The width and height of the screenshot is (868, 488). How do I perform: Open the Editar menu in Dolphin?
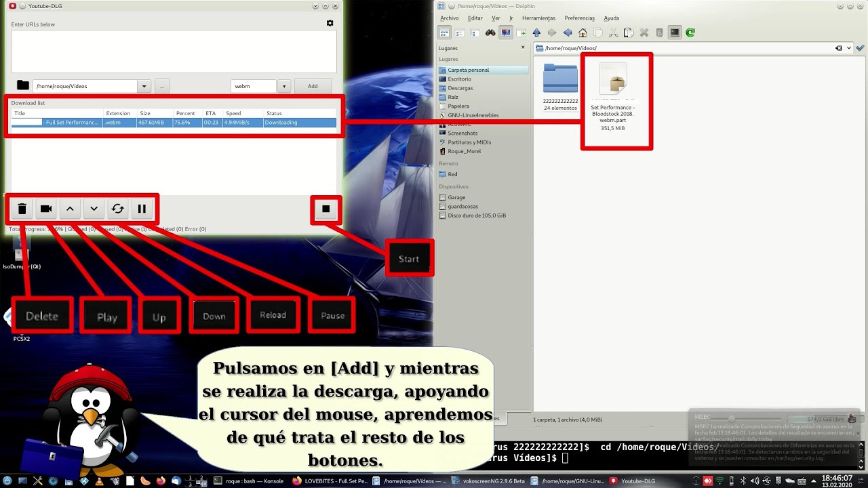pyautogui.click(x=475, y=18)
